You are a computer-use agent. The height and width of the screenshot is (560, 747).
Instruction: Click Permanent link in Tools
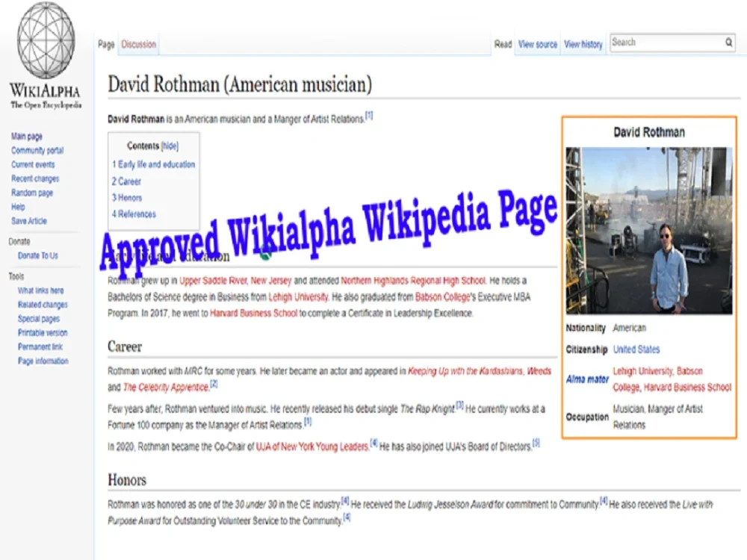[x=40, y=346]
